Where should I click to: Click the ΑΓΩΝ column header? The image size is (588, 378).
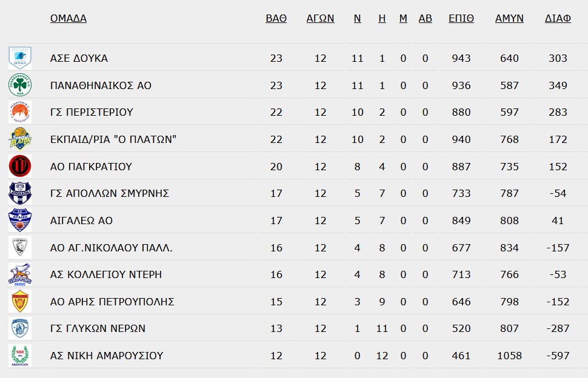(x=320, y=18)
